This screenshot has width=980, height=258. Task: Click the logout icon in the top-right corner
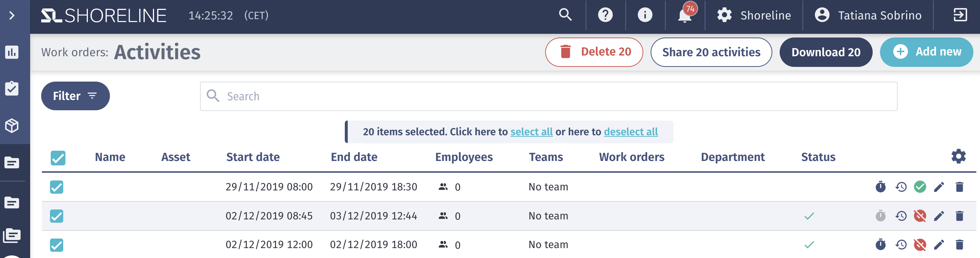pos(960,15)
